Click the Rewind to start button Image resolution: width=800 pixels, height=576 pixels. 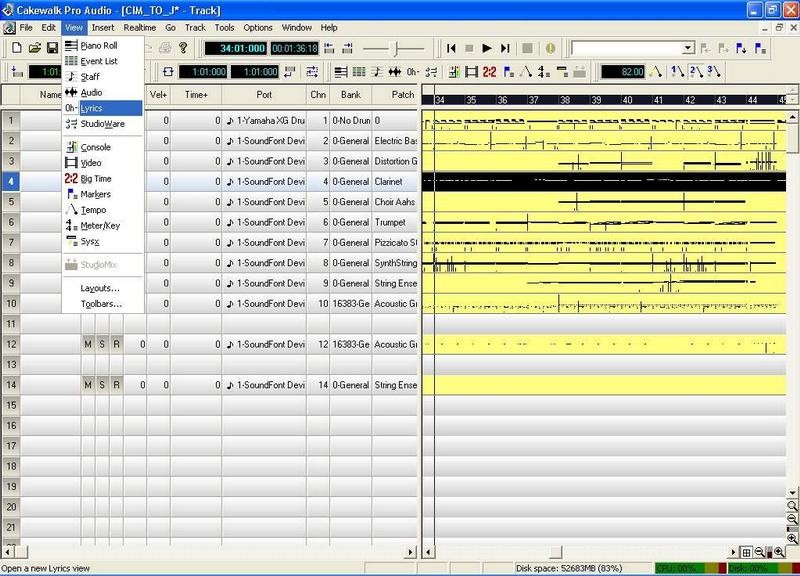tap(450, 48)
